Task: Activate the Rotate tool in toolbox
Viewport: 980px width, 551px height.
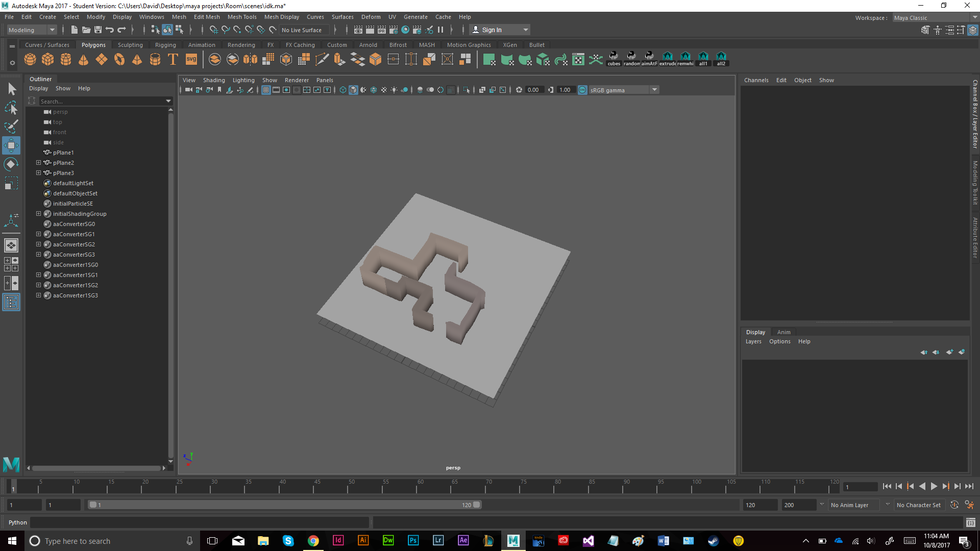Action: 11,164
